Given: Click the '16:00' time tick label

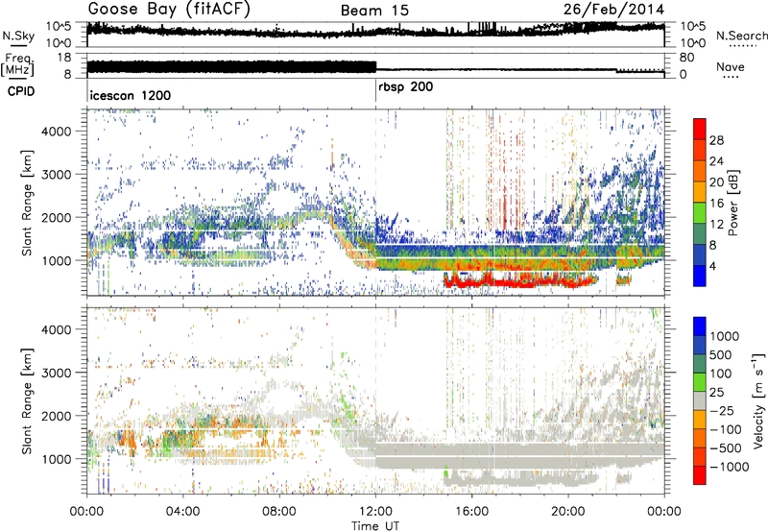Looking at the screenshot, I should 471,512.
